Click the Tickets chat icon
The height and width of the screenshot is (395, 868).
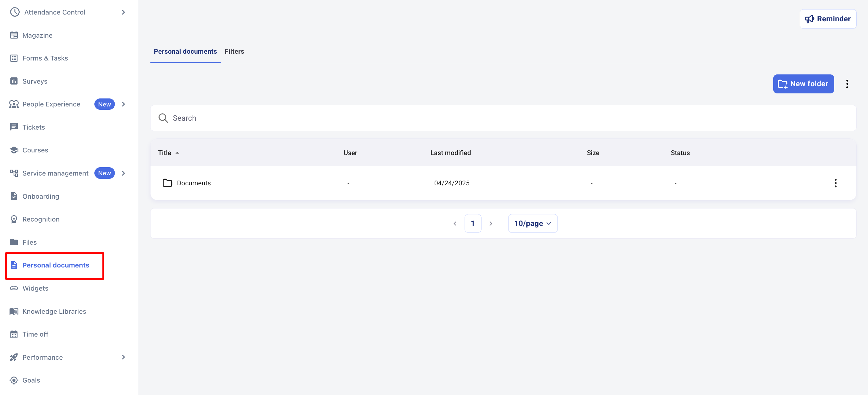click(14, 127)
